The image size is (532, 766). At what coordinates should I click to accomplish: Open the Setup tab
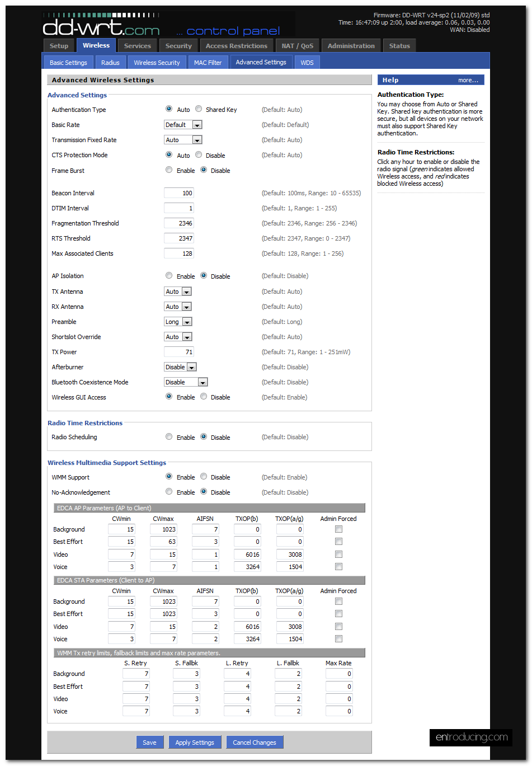pyautogui.click(x=59, y=46)
